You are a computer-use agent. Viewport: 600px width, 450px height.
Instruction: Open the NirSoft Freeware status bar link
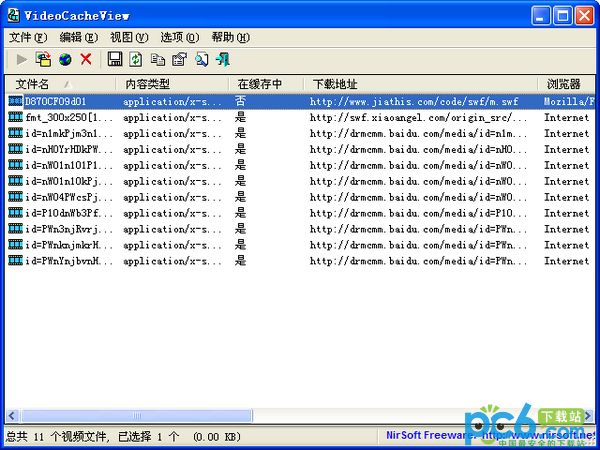click(491, 435)
